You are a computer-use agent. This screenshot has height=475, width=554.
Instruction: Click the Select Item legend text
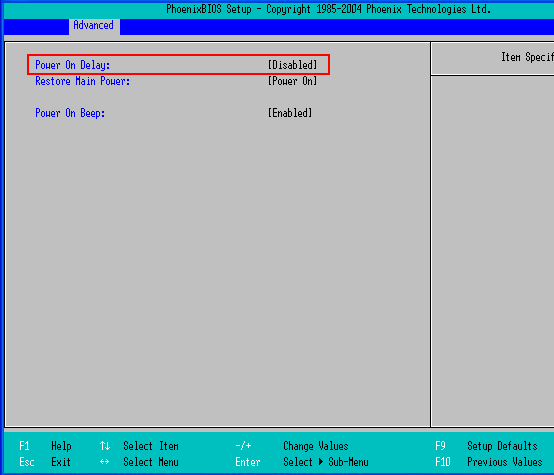coord(151,446)
